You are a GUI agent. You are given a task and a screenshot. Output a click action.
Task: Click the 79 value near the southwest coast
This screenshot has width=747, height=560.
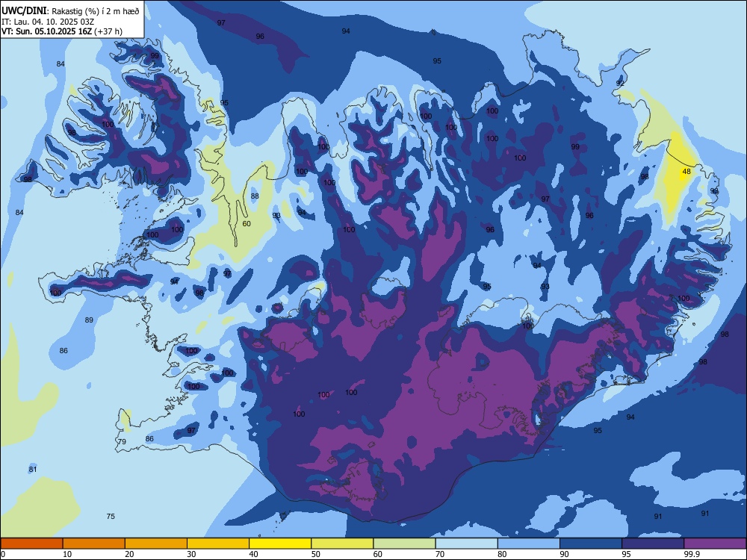point(122,442)
